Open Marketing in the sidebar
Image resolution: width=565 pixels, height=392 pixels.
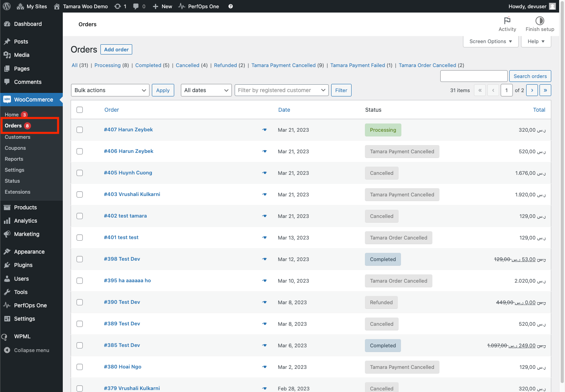(x=31, y=234)
